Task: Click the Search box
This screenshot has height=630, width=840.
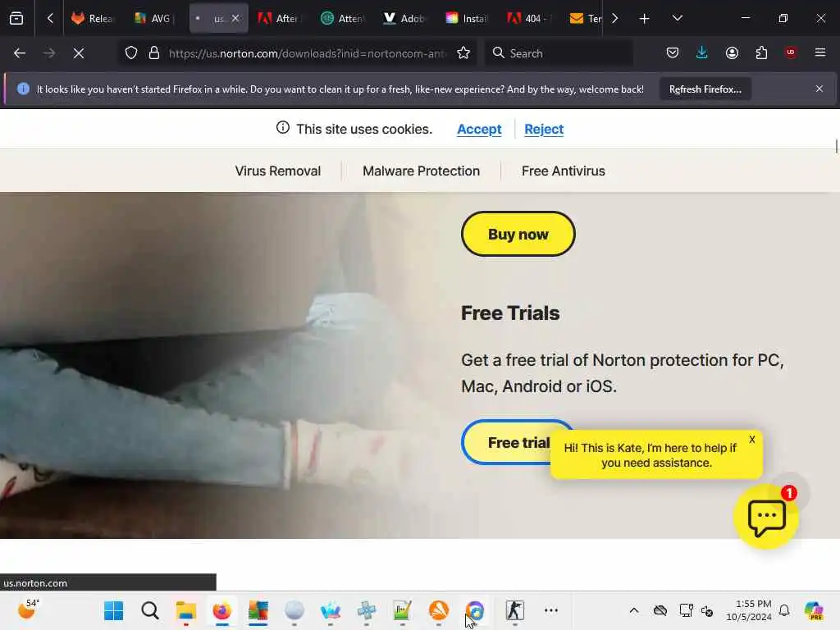Action: [559, 53]
